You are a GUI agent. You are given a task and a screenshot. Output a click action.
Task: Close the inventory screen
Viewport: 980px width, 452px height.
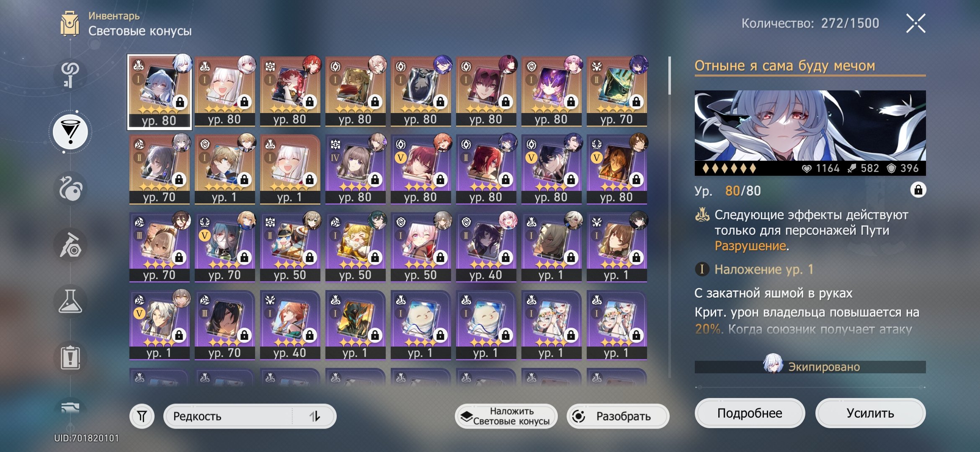(916, 23)
